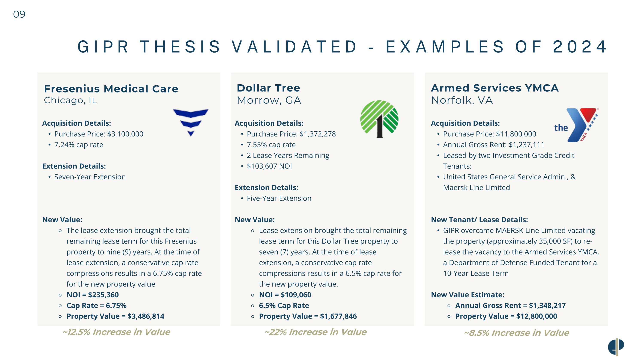Click the ~12.5% Increase in Value caption
Image resolution: width=644 pixels, height=362 pixels.
click(116, 332)
